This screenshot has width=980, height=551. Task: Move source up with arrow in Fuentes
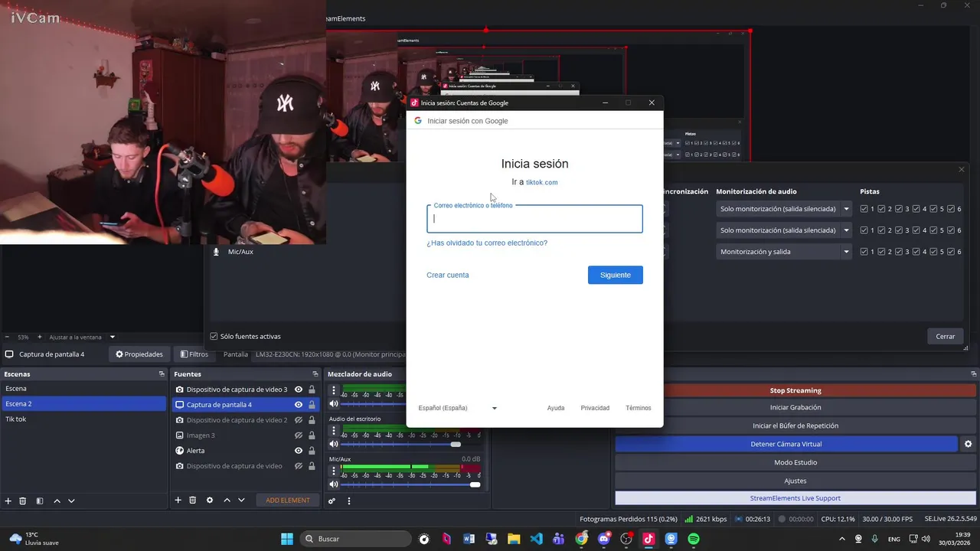[x=227, y=500]
